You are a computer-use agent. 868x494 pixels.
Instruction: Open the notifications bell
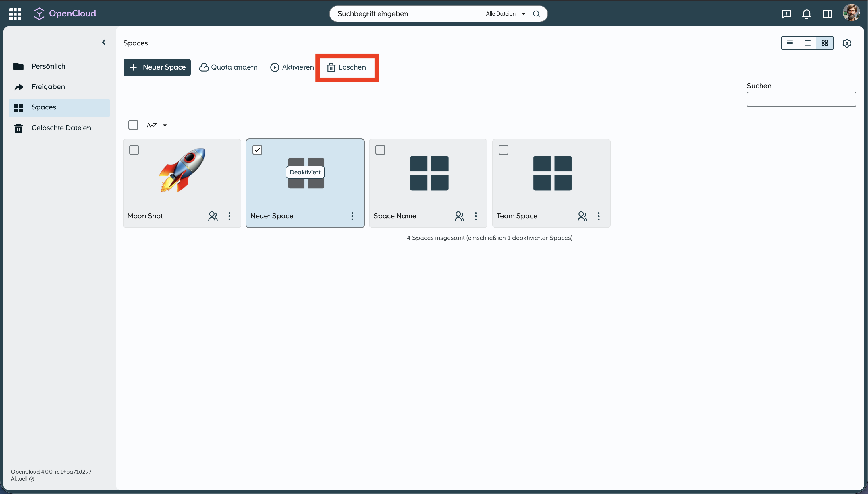[806, 14]
